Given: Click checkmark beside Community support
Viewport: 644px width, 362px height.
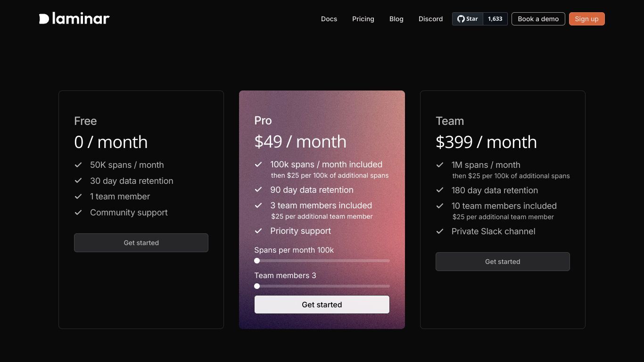Looking at the screenshot, I should point(78,213).
